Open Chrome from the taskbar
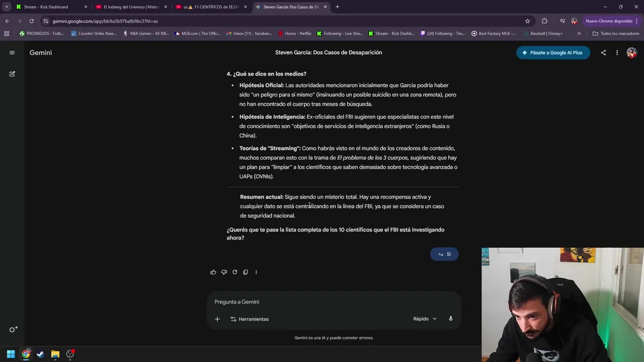The height and width of the screenshot is (362, 644). [26, 354]
